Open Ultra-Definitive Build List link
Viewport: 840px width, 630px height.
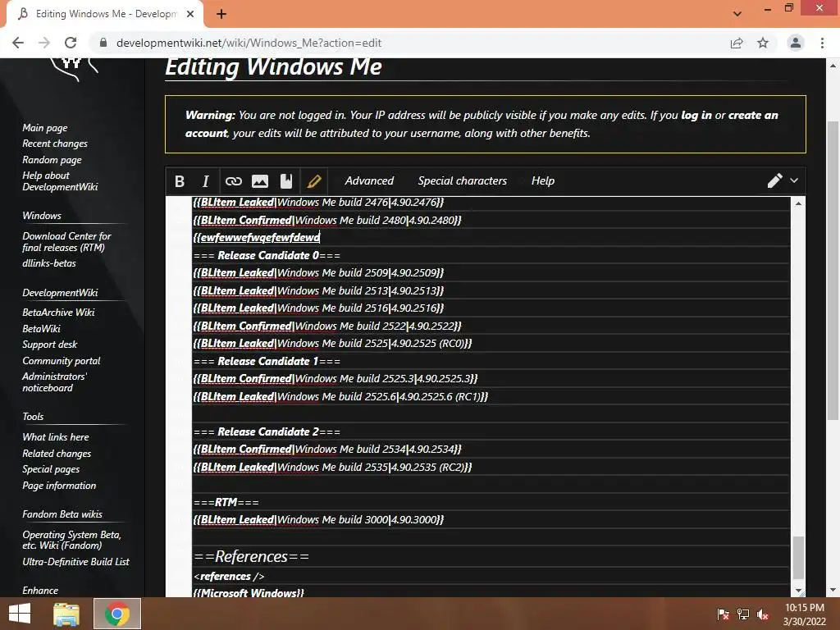pyautogui.click(x=75, y=562)
